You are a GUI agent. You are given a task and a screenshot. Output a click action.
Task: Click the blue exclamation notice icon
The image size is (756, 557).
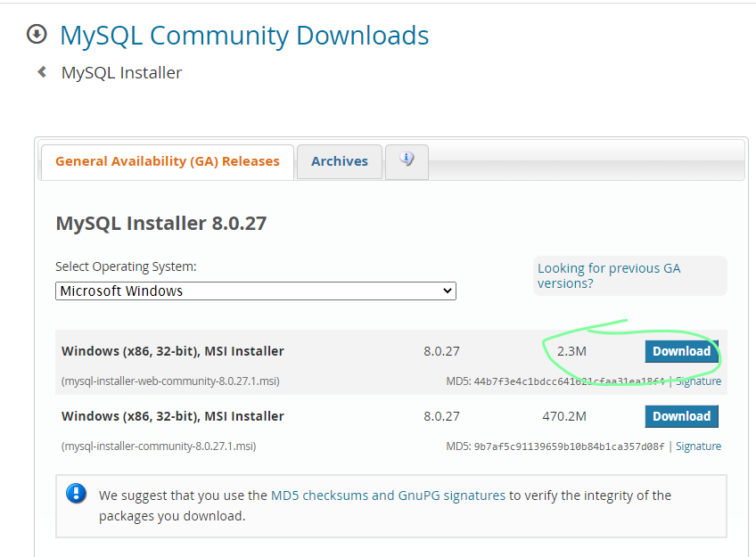pos(76,494)
